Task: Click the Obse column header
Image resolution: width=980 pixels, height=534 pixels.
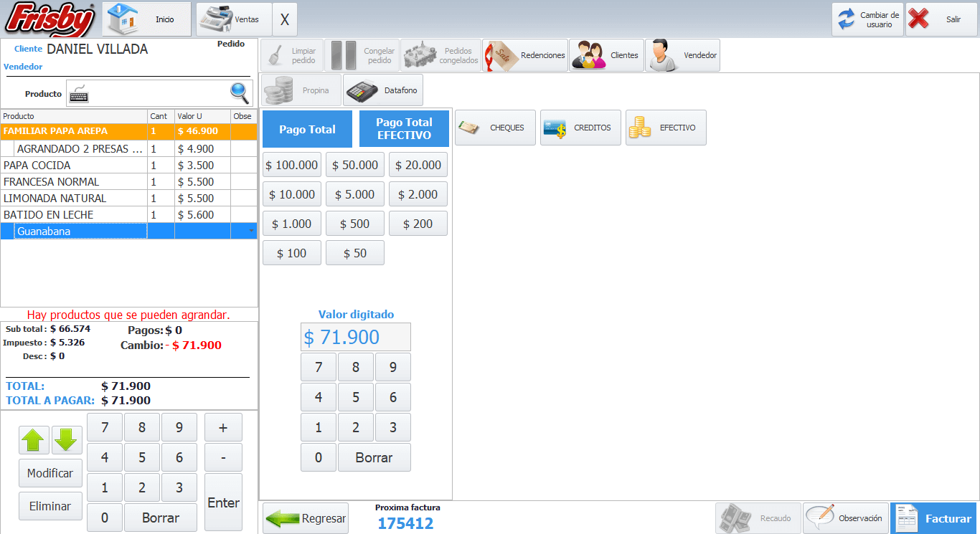Action: point(244,116)
